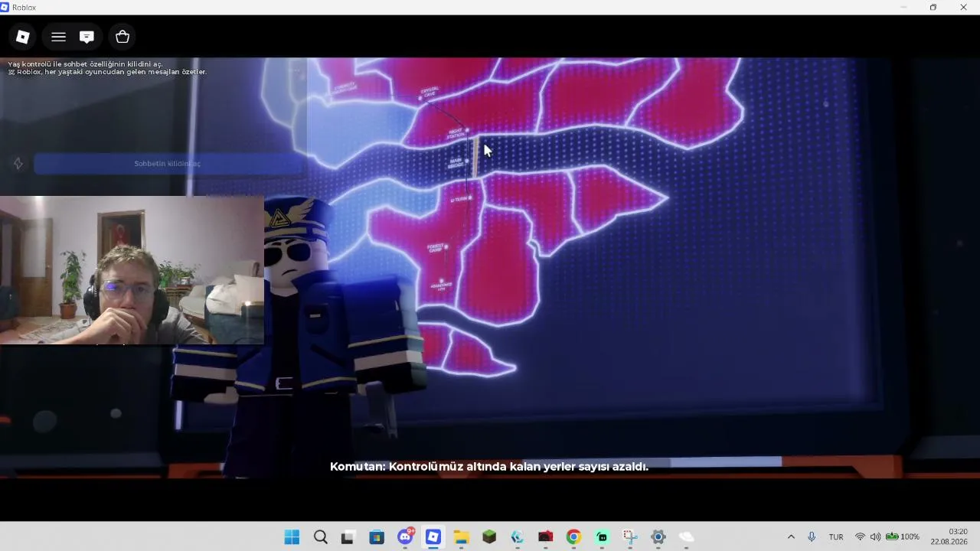The height and width of the screenshot is (551, 980).
Task: Open the volume speaker tray icon
Action: pos(875,537)
